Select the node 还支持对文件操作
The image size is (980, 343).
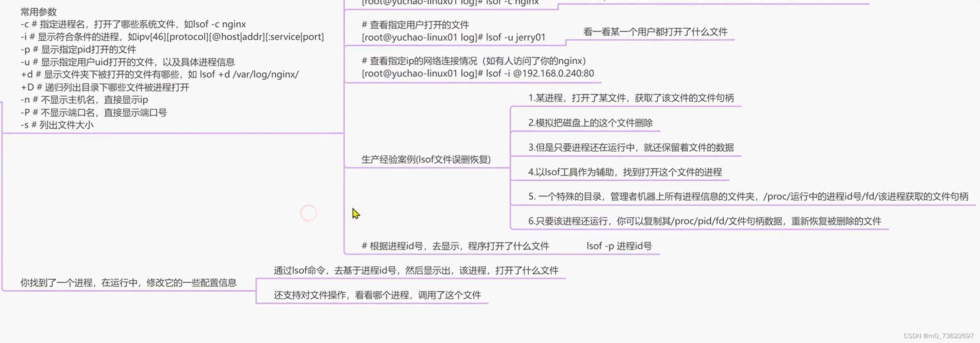coord(377,295)
